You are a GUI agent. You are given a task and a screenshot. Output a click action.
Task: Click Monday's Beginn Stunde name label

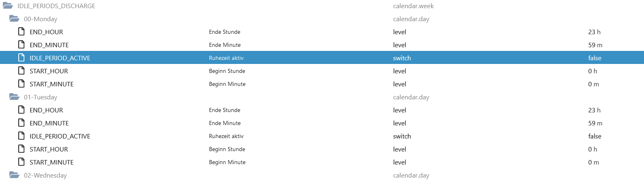tap(227, 71)
